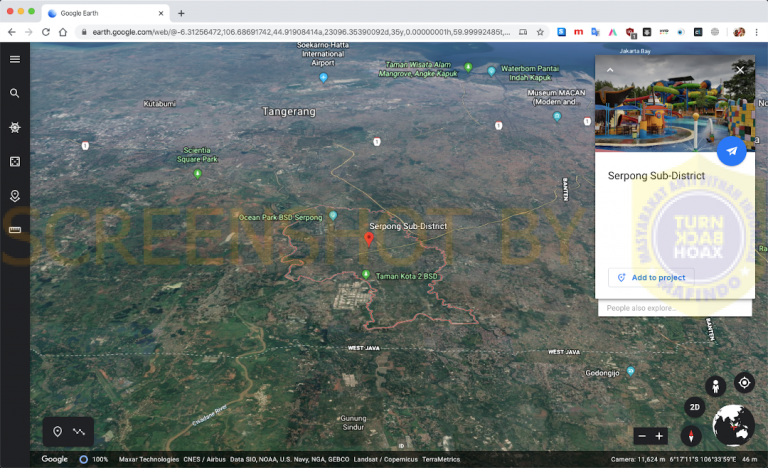Click the Gunung Sindur label

(353, 423)
